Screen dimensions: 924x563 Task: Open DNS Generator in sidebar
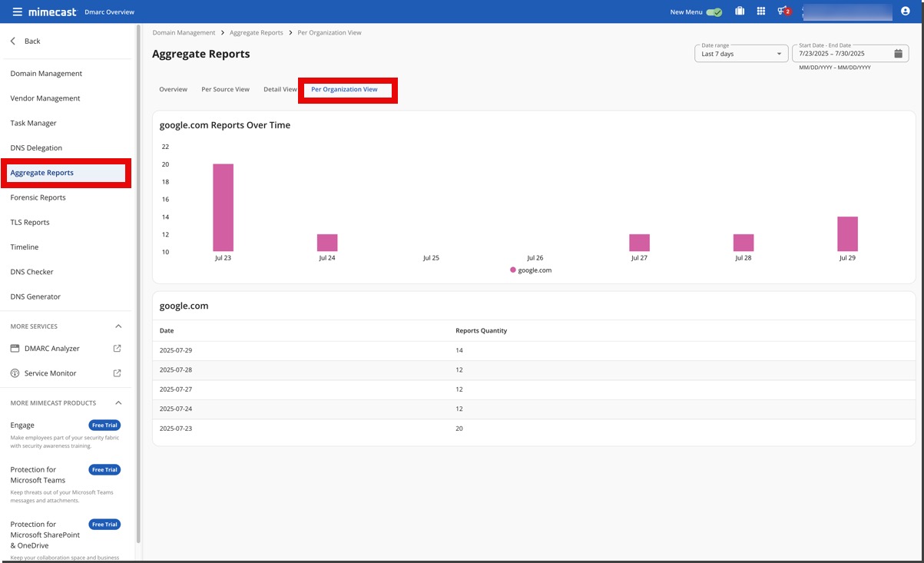35,296
